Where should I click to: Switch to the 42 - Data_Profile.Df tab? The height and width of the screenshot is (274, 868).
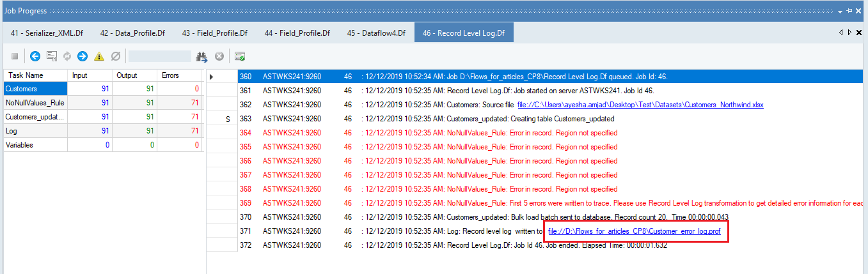tap(132, 33)
